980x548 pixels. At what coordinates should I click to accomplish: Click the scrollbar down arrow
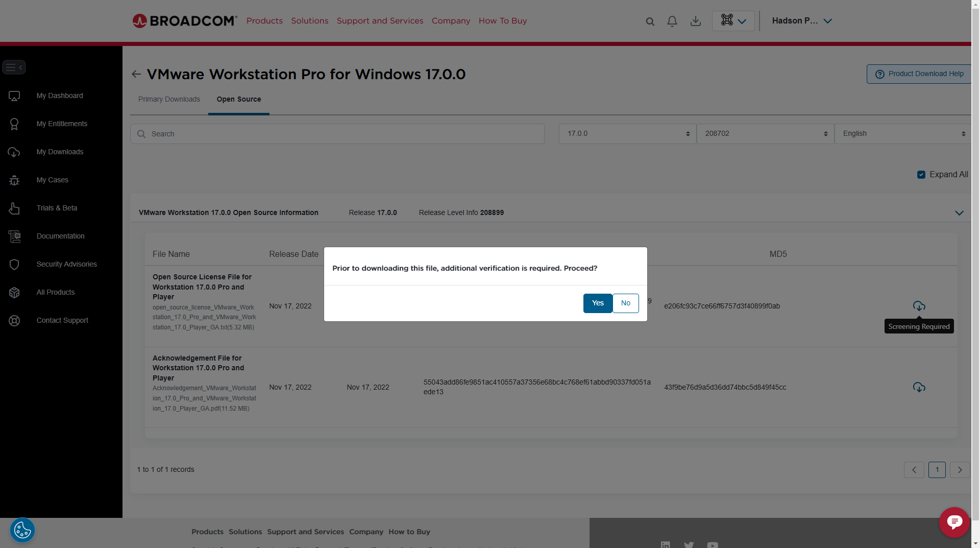pyautogui.click(x=975, y=543)
